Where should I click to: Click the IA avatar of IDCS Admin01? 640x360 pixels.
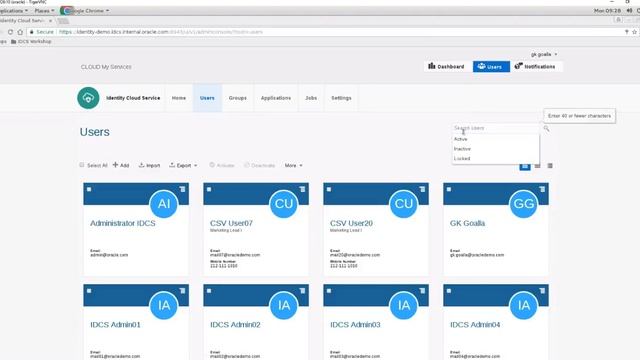click(x=164, y=305)
